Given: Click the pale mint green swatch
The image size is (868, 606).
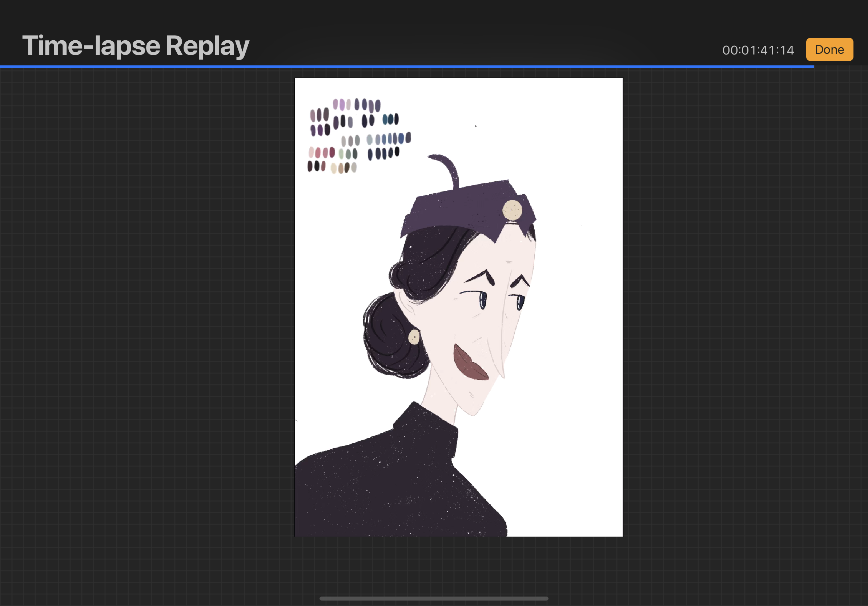Looking at the screenshot, I should [341, 154].
